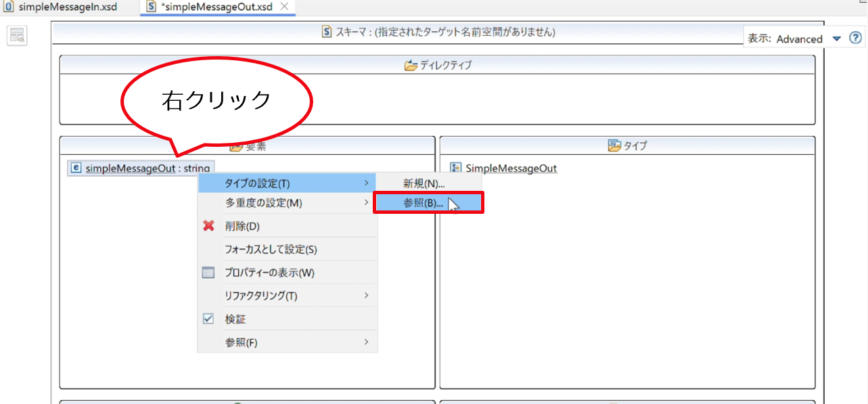
Task: Choose 新規(N)... in the submenu
Action: click(428, 183)
